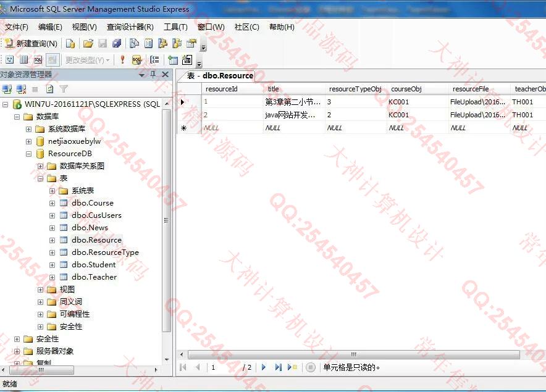Click the Save All icon
Viewport: 546px width, 392px height.
(x=117, y=43)
